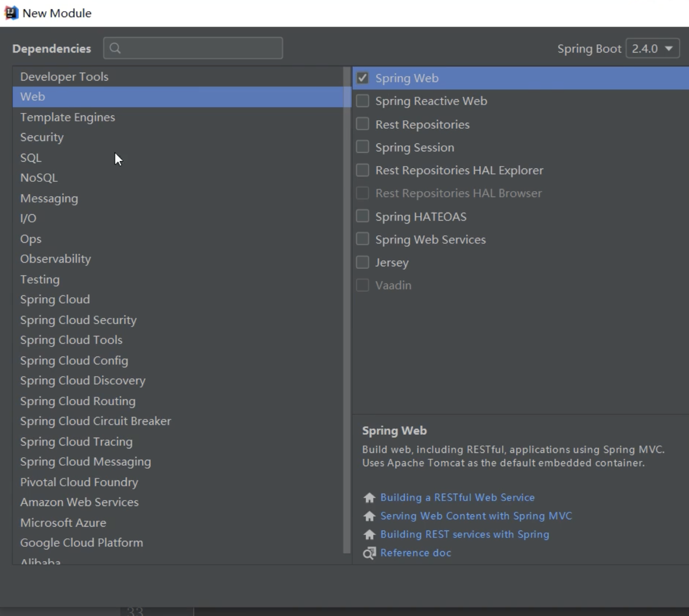Select Amazon Web Services category
Image resolution: width=689 pixels, height=616 pixels.
point(179,502)
